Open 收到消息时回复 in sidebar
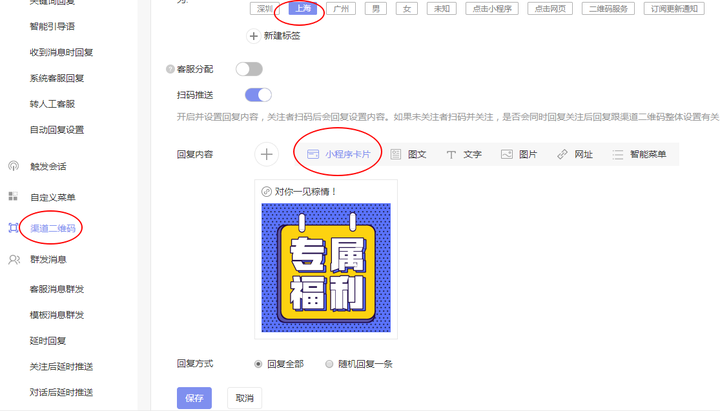The height and width of the screenshot is (411, 720). pos(62,52)
